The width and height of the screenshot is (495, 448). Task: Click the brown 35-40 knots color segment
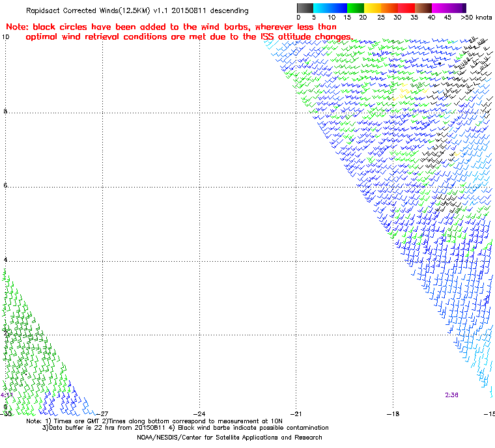[423, 8]
